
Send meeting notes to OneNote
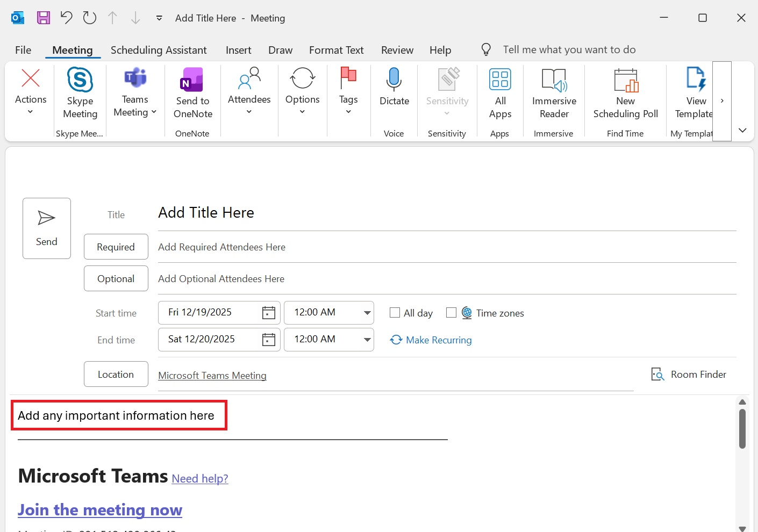click(x=192, y=92)
